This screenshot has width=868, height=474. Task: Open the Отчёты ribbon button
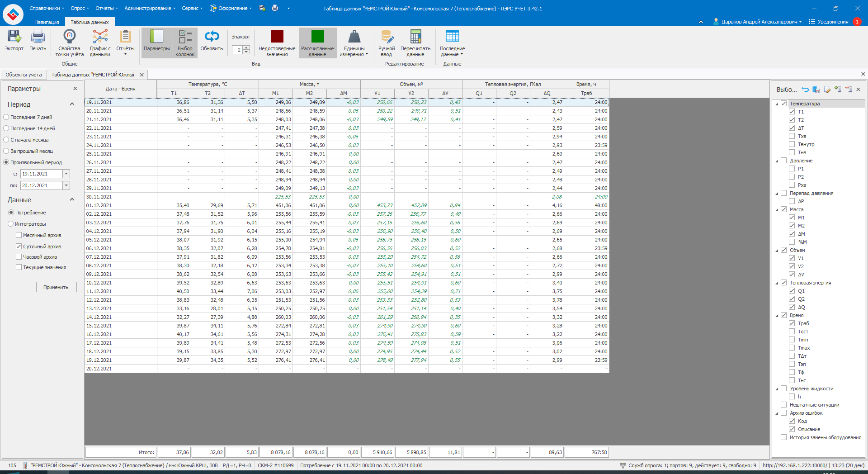(x=125, y=43)
